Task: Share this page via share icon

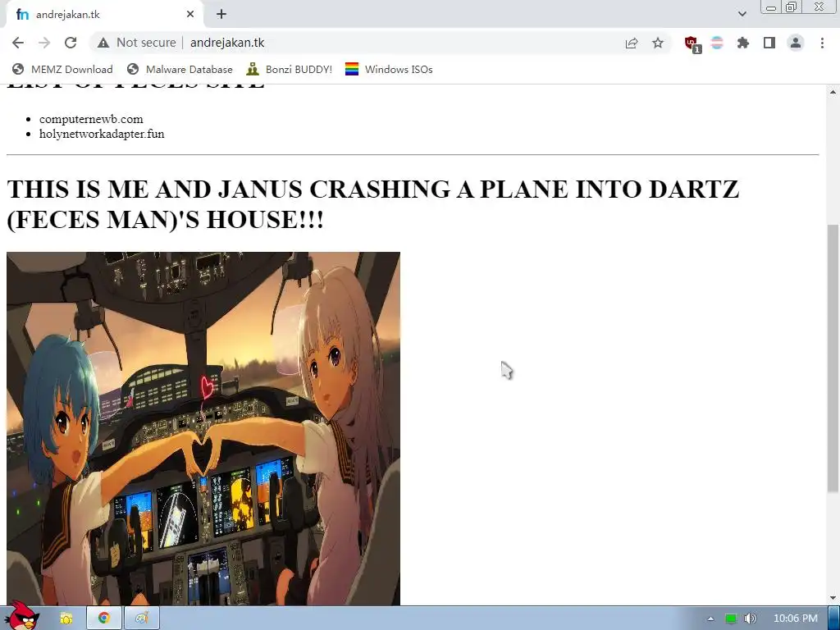Action: pos(632,43)
